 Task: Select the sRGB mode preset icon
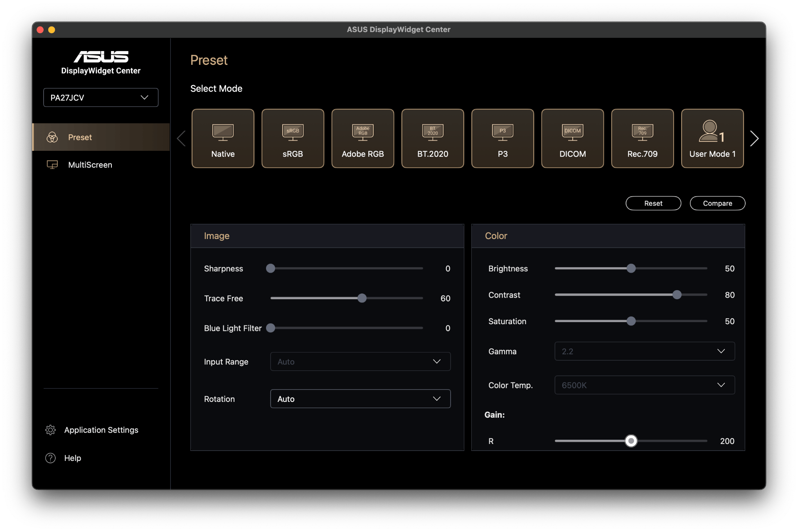tap(293, 138)
